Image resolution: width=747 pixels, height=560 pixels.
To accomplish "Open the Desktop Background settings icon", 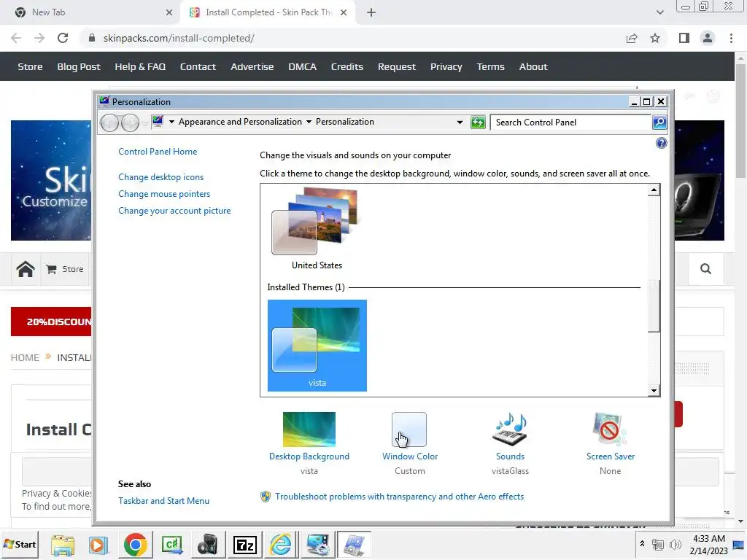I will tap(309, 429).
